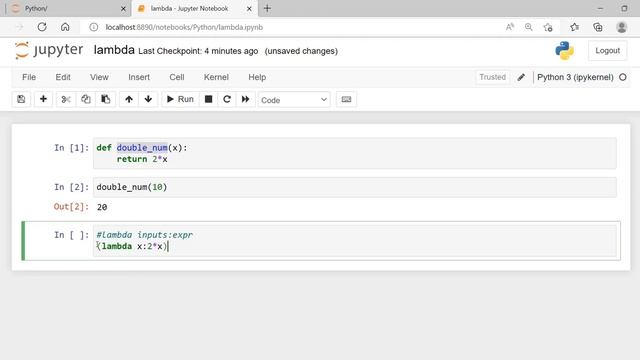
Task: Click the forward navigation arrow
Action: [x=19, y=27]
